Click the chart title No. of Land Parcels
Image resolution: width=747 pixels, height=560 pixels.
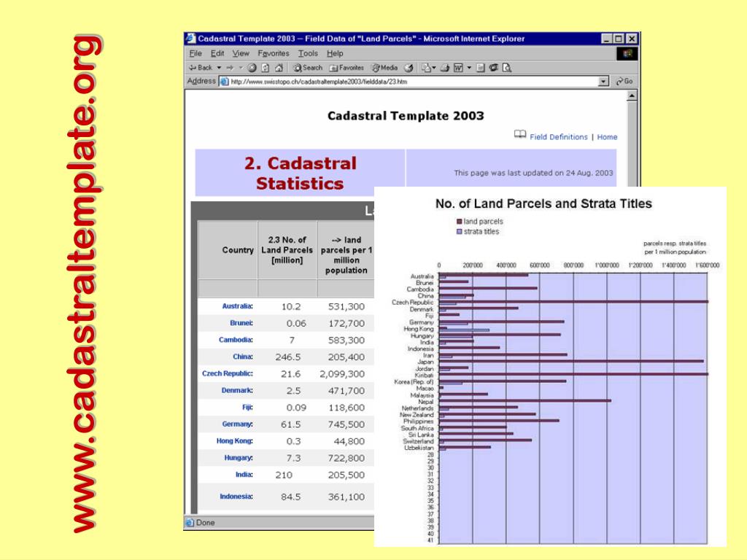click(x=543, y=204)
